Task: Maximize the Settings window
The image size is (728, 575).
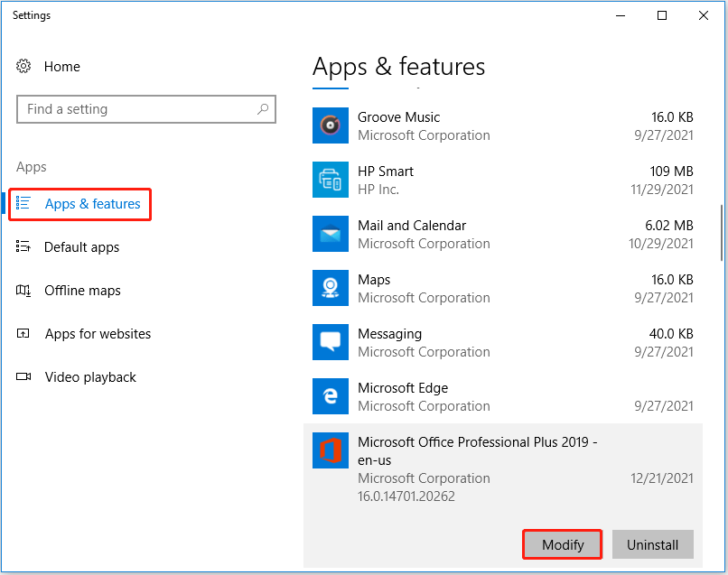Action: (x=662, y=15)
